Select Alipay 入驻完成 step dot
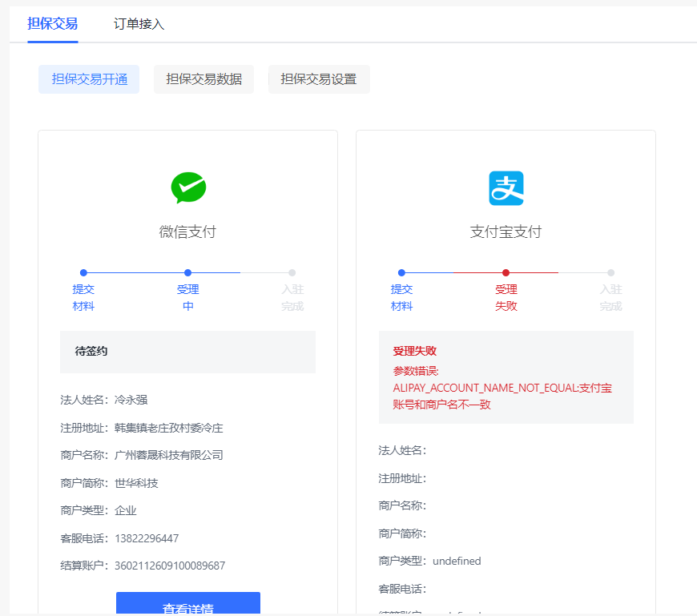Image resolution: width=697 pixels, height=616 pixels. [610, 272]
